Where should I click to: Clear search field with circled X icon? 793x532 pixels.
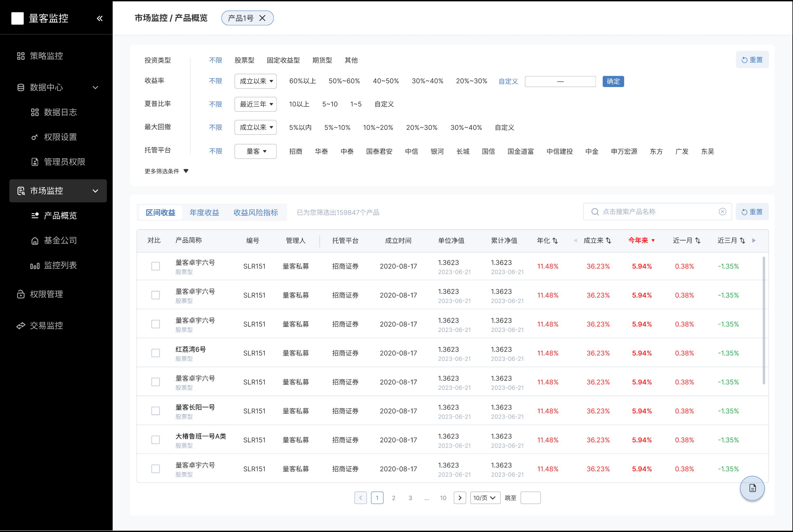[x=722, y=212]
